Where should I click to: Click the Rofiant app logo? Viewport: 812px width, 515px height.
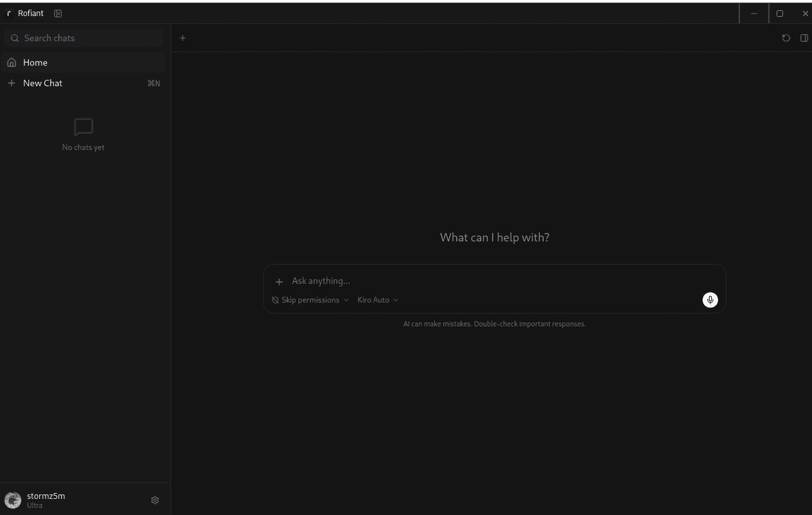click(9, 14)
